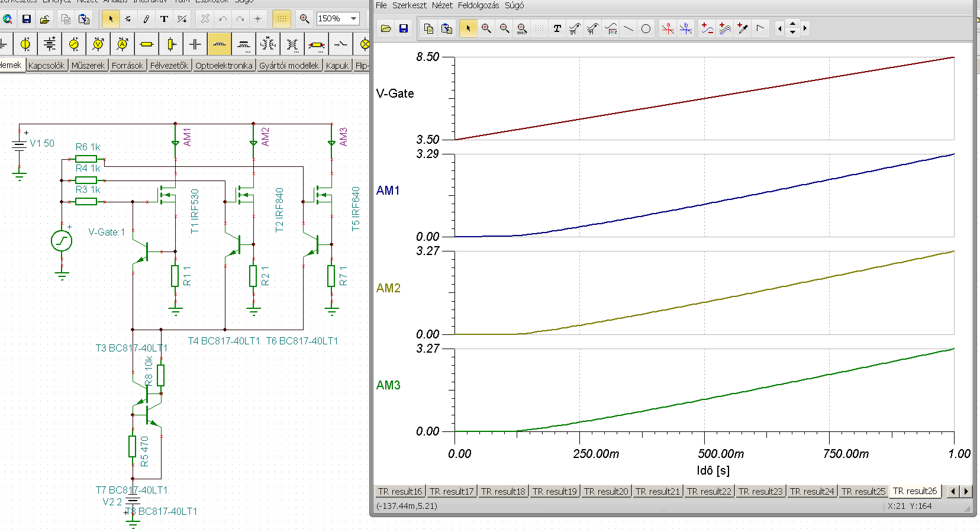This screenshot has height=529, width=980.
Task: Toggle the schematic grid display button
Action: pyautogui.click(x=282, y=19)
